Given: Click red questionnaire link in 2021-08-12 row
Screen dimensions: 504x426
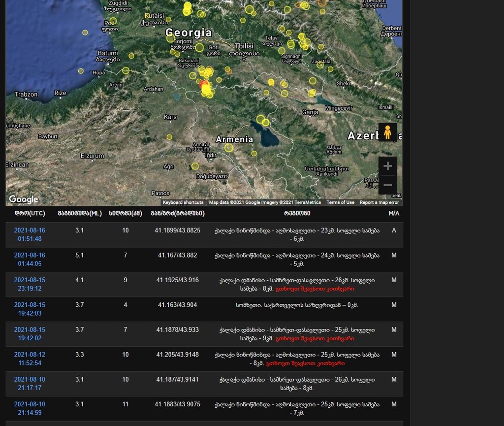Looking at the screenshot, I should point(305,363).
